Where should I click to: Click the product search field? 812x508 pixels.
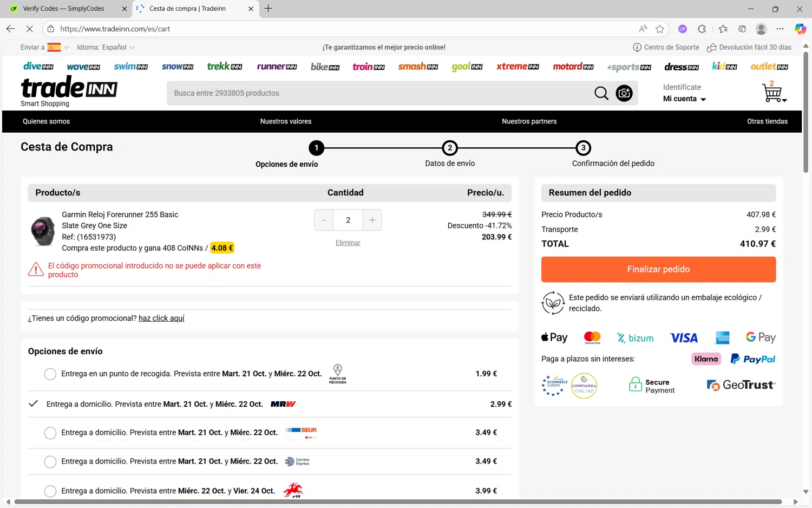[379, 93]
